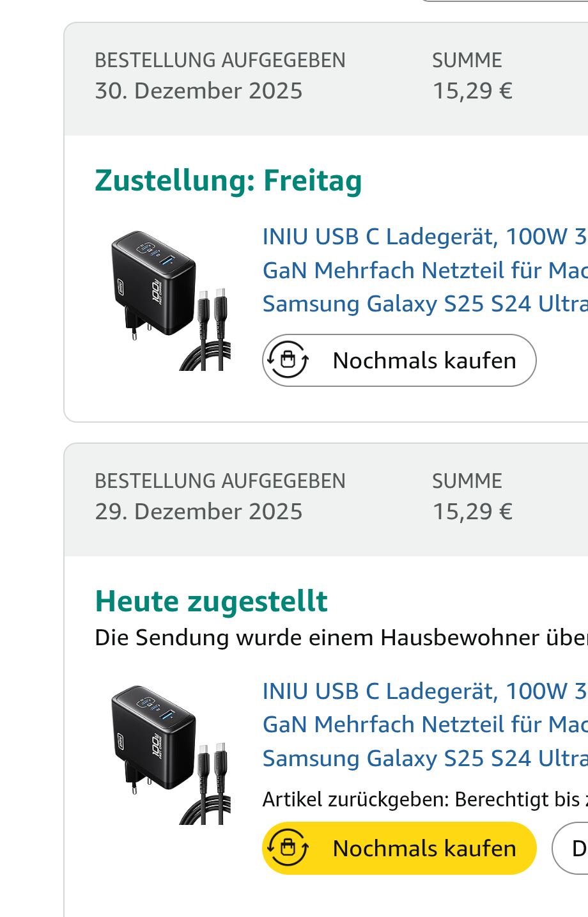This screenshot has height=917, width=588.
Task: Click the "Die Sendung wurde einem Hausbewohner" note
Action: (340, 638)
